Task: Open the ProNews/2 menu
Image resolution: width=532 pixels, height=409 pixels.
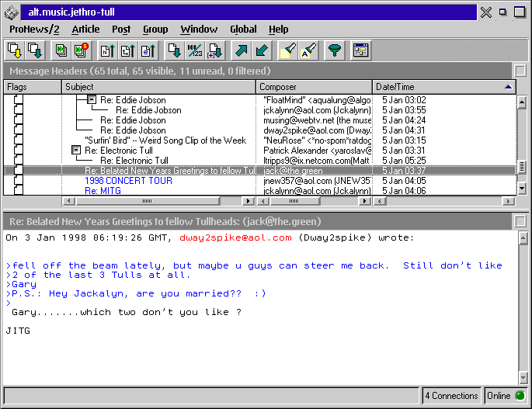Action: point(34,29)
